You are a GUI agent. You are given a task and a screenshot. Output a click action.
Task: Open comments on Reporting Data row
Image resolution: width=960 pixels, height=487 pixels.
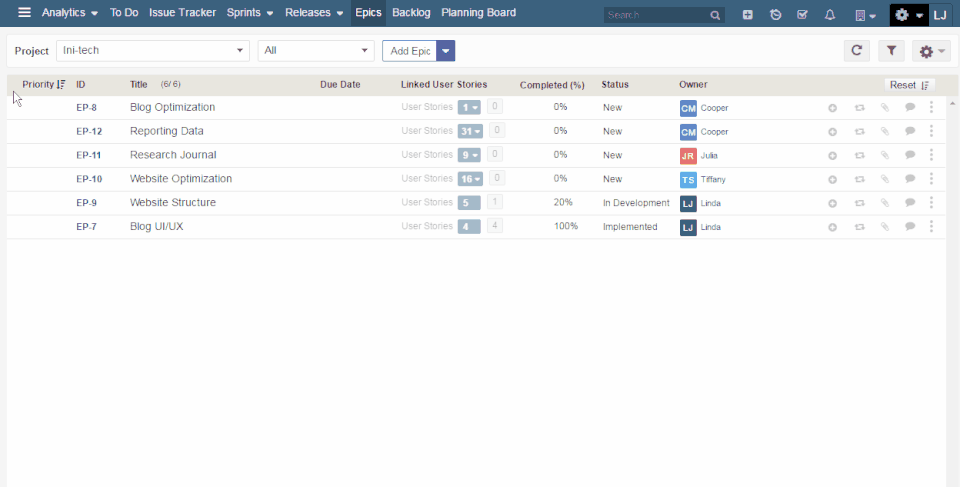pyautogui.click(x=910, y=131)
